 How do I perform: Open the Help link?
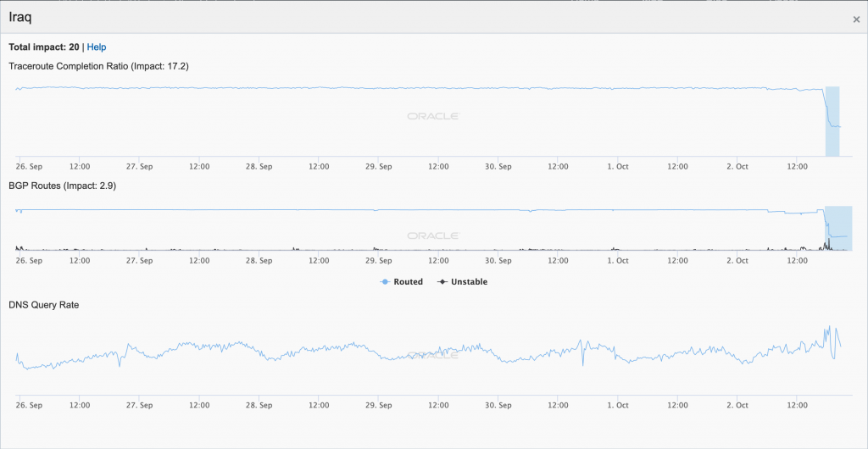click(x=97, y=47)
